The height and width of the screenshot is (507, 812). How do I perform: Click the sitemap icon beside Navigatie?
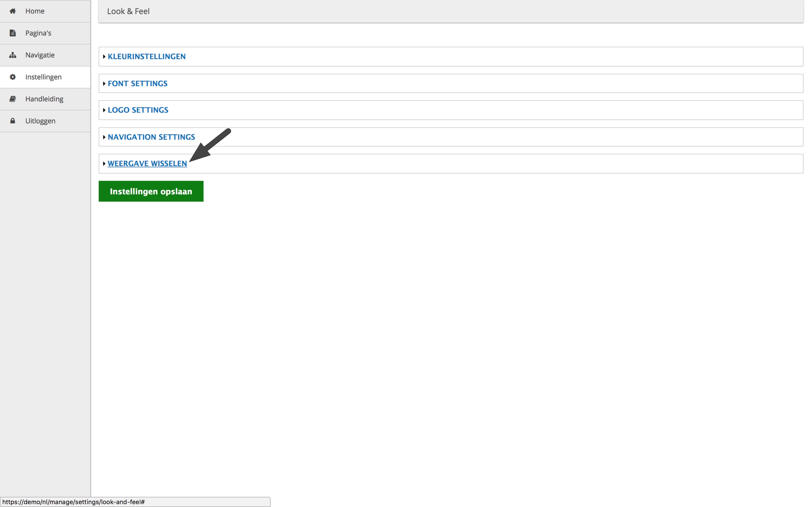[13, 55]
